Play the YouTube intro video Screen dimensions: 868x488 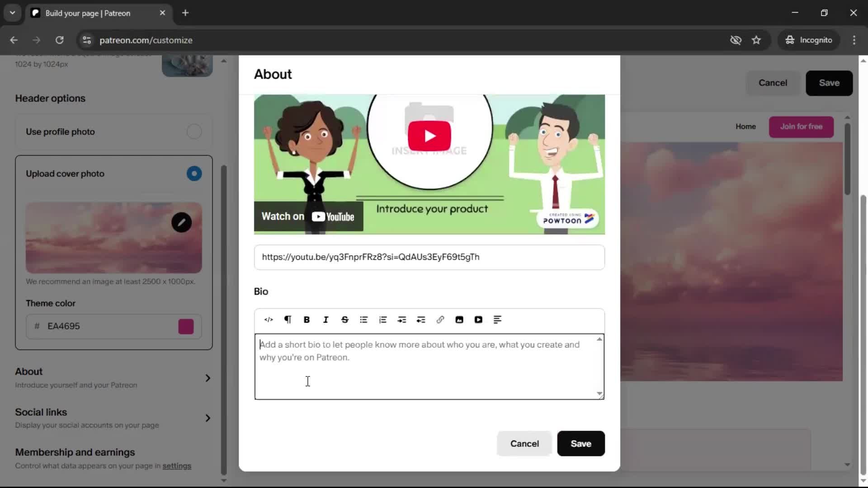point(429,136)
